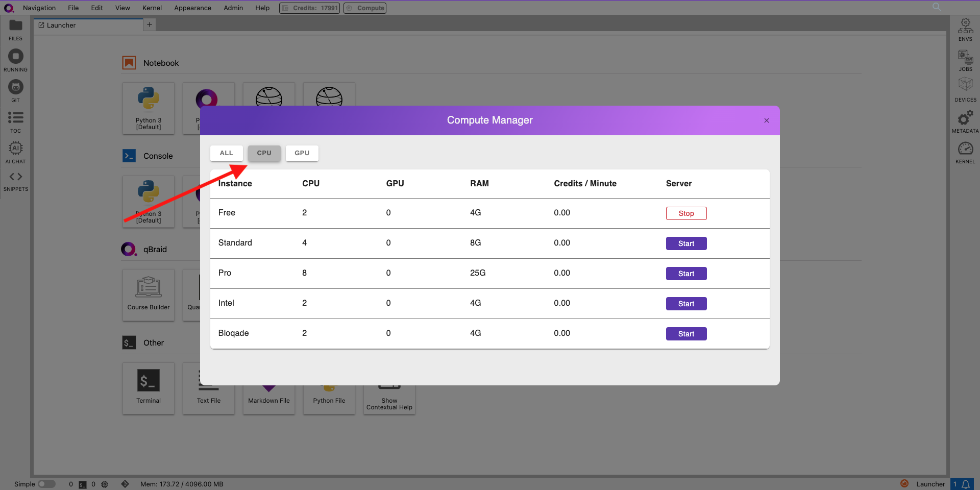Click the Launcher label in the status bar
This screenshot has height=490, width=980.
click(x=930, y=484)
